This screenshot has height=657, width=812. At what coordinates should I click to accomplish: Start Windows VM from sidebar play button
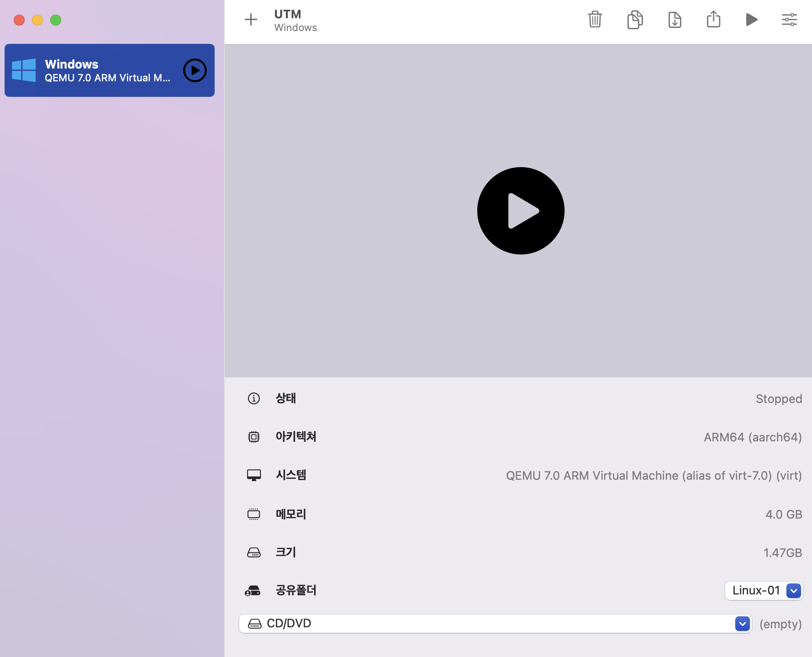tap(195, 70)
